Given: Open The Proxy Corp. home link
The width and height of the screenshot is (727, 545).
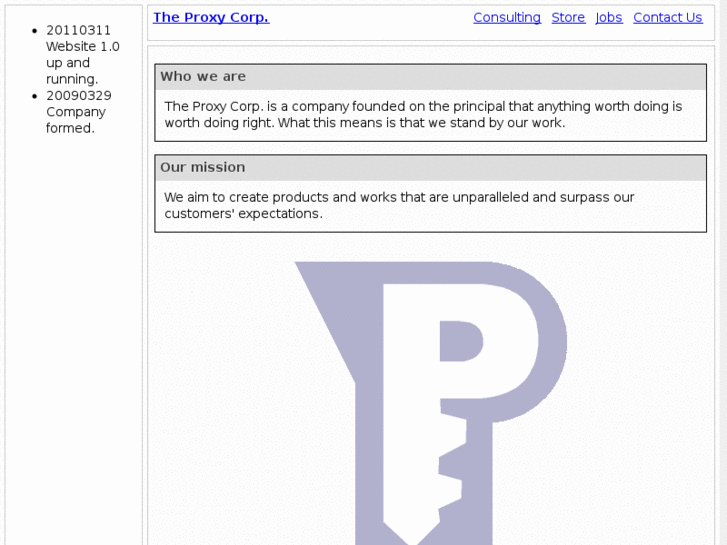Looking at the screenshot, I should [211, 17].
